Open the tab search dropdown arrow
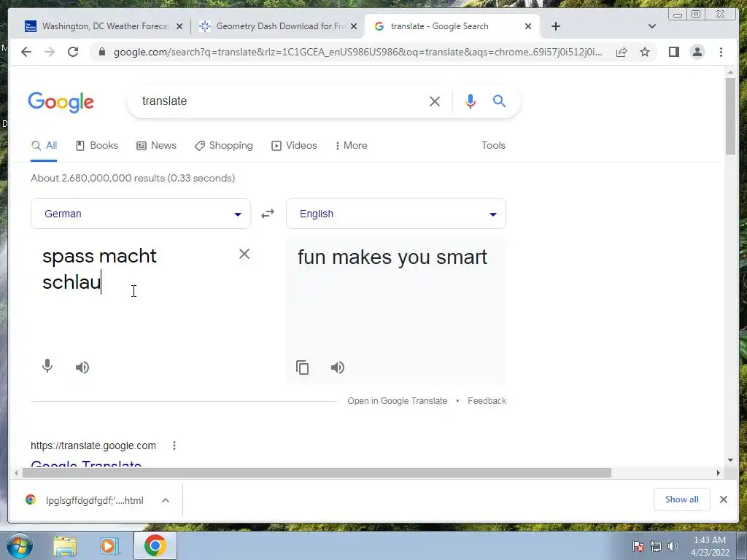 coord(652,26)
